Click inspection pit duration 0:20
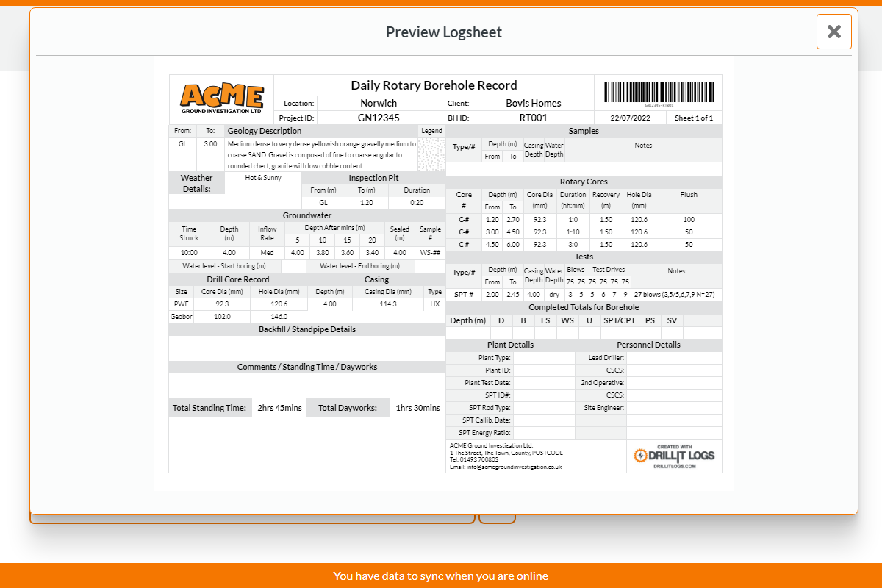882x588 pixels. click(x=417, y=203)
